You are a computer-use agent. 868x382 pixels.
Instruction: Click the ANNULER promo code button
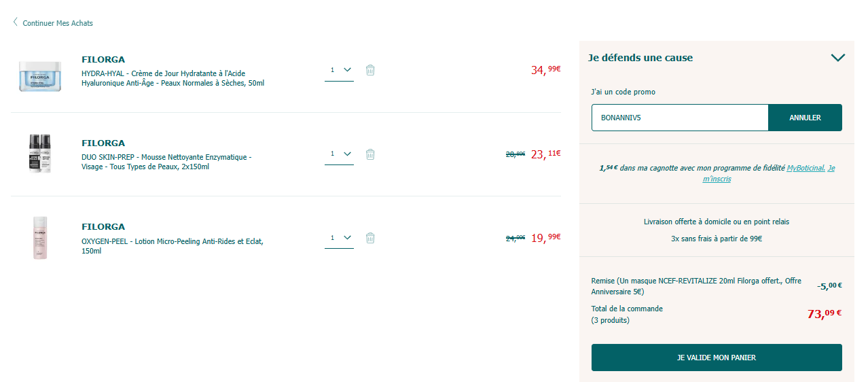click(805, 118)
